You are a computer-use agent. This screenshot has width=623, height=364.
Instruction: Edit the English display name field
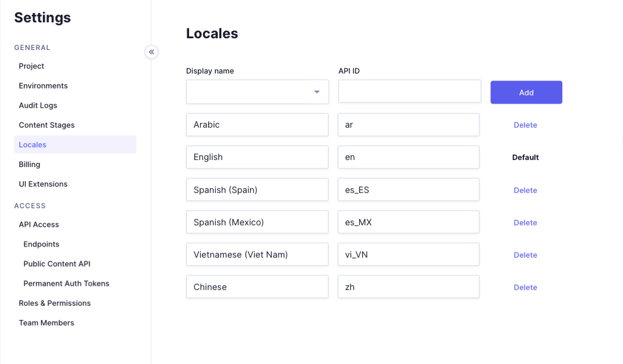pyautogui.click(x=257, y=157)
